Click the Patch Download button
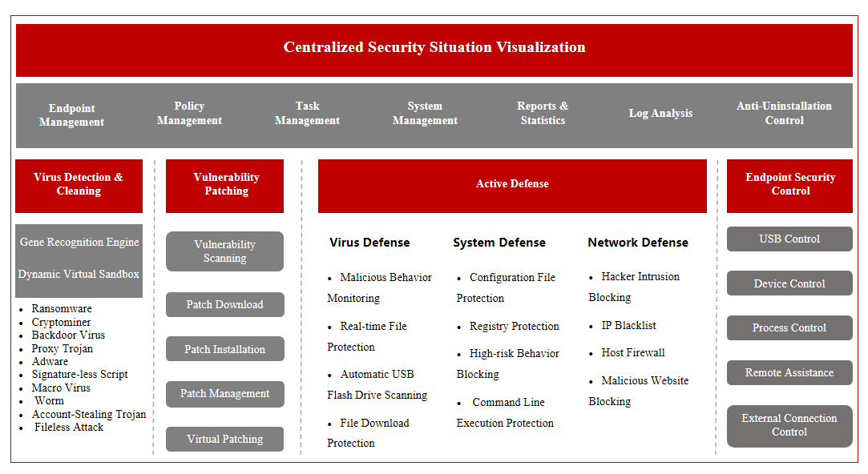 [224, 305]
